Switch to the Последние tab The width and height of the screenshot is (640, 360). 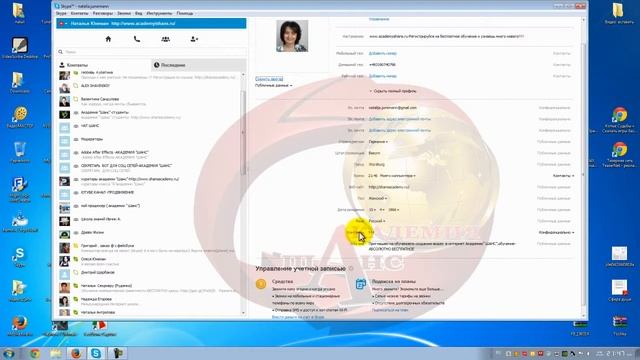click(199, 65)
